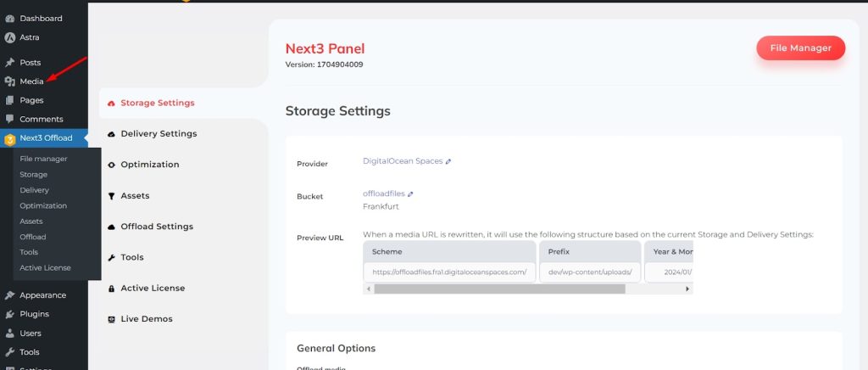Click the Assets filter funnel icon

[x=111, y=195]
